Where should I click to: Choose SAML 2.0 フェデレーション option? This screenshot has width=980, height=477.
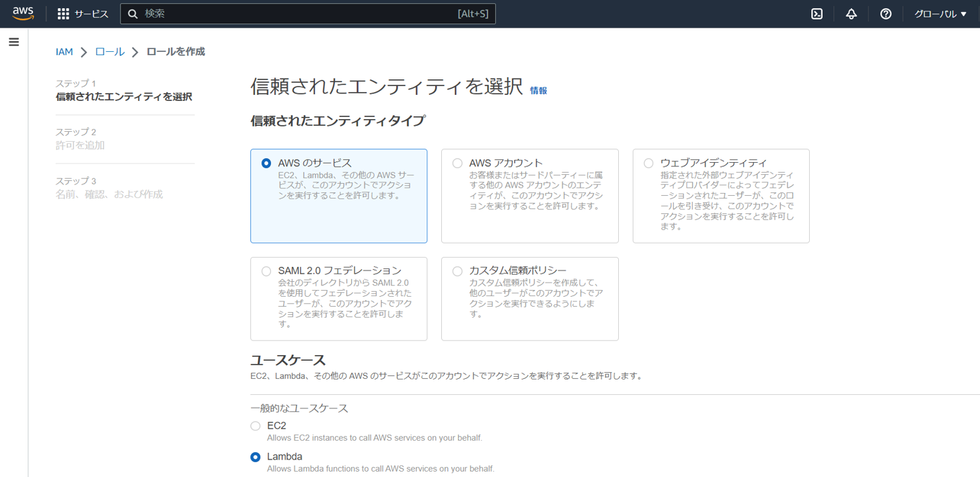[x=266, y=271]
